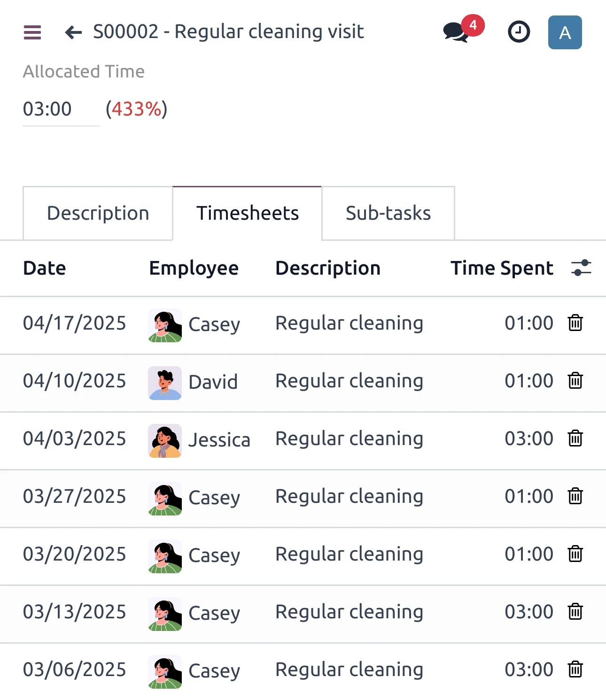Open the optional columns settings dropdown
Screen dimensions: 606x700
[581, 268]
